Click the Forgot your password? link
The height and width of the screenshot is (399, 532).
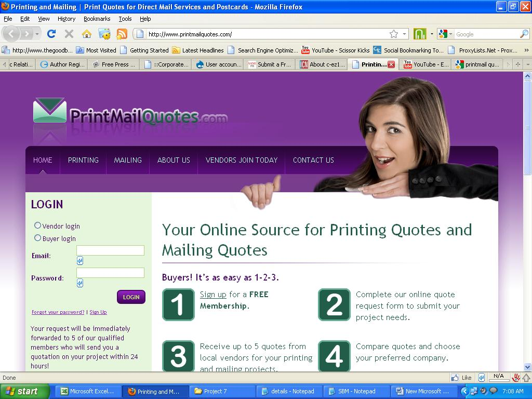pyautogui.click(x=58, y=312)
